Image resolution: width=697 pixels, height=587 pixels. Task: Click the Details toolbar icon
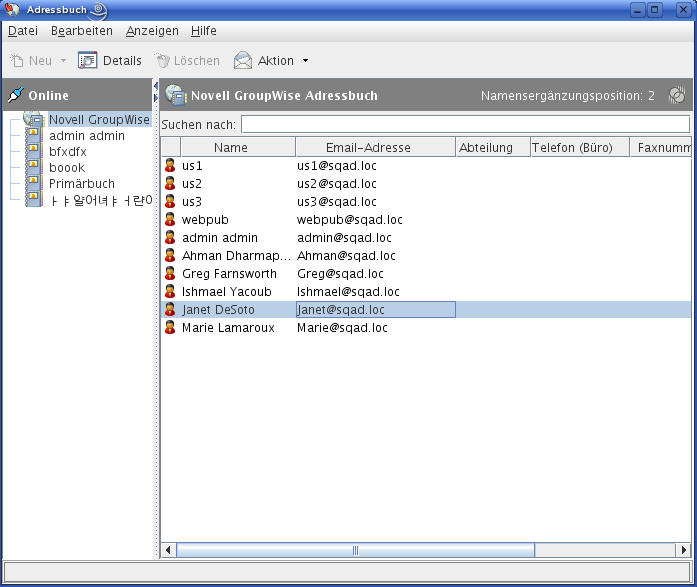(x=87, y=60)
